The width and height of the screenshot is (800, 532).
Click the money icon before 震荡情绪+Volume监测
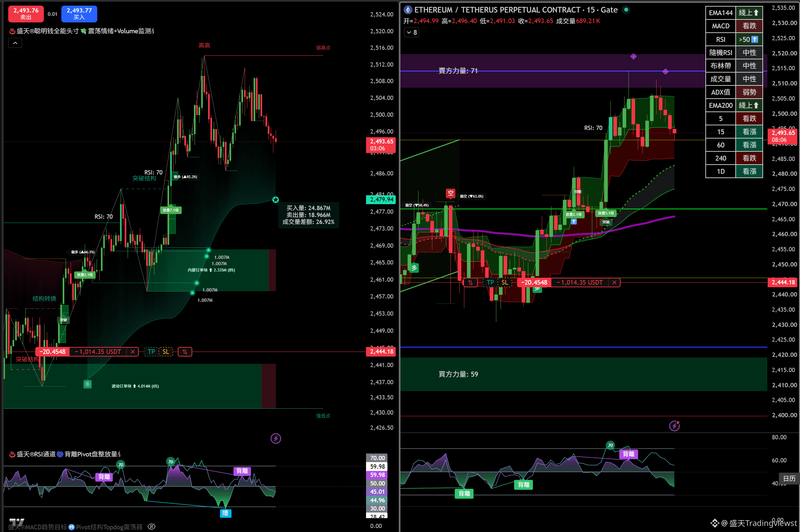[83, 31]
